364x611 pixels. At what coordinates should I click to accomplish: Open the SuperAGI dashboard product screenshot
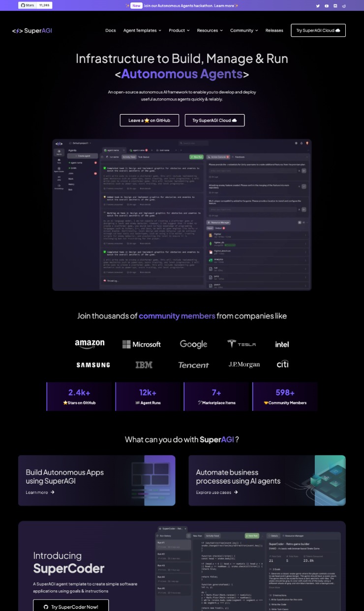pos(182,215)
